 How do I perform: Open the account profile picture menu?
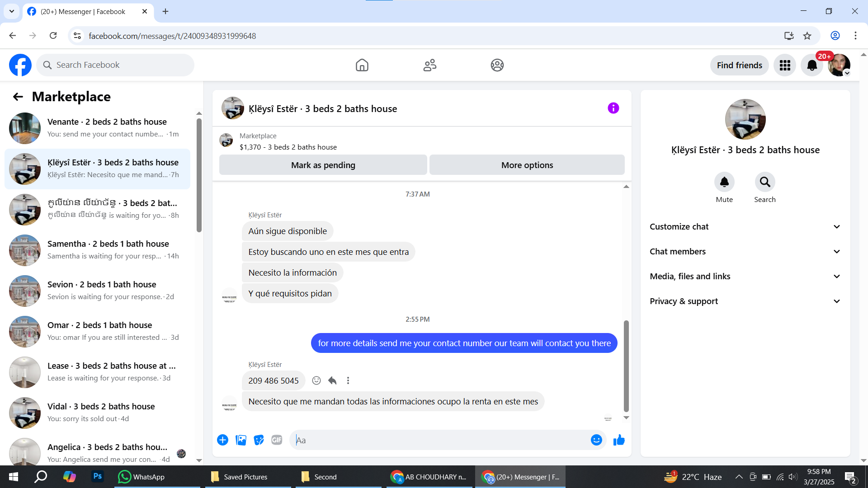839,65
